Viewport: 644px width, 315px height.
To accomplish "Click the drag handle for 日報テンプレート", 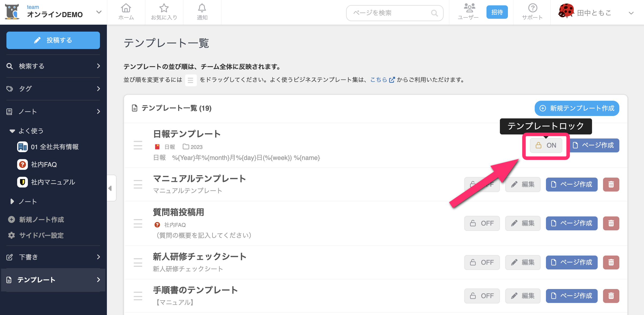I will pyautogui.click(x=138, y=145).
